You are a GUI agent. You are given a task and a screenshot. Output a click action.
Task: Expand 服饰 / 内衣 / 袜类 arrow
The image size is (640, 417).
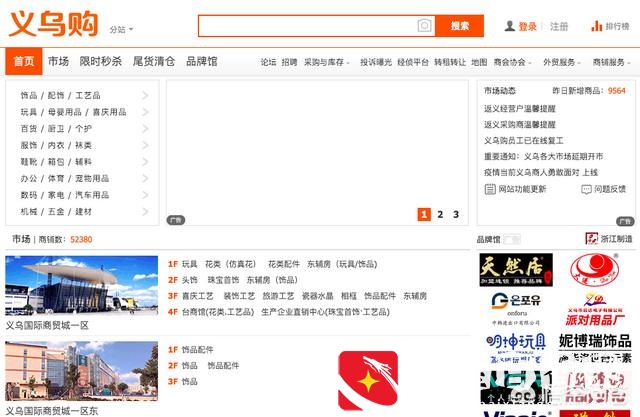(145, 145)
